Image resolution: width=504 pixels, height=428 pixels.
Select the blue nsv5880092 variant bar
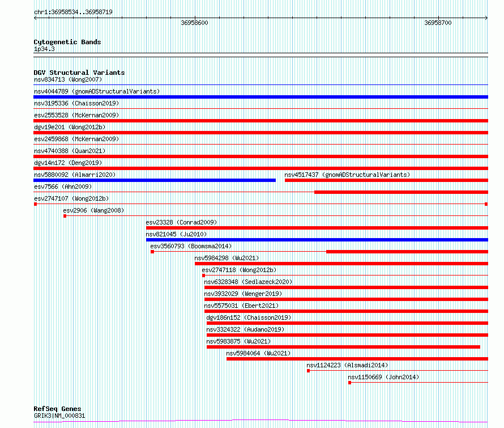155,180
